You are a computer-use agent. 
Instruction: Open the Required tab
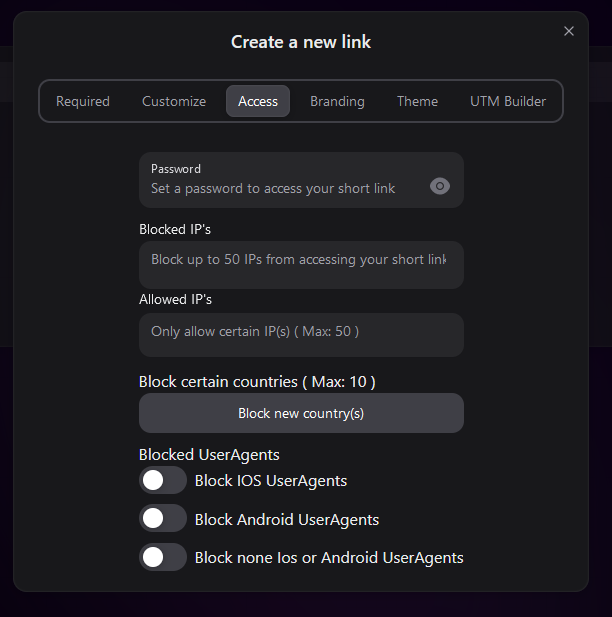point(83,101)
